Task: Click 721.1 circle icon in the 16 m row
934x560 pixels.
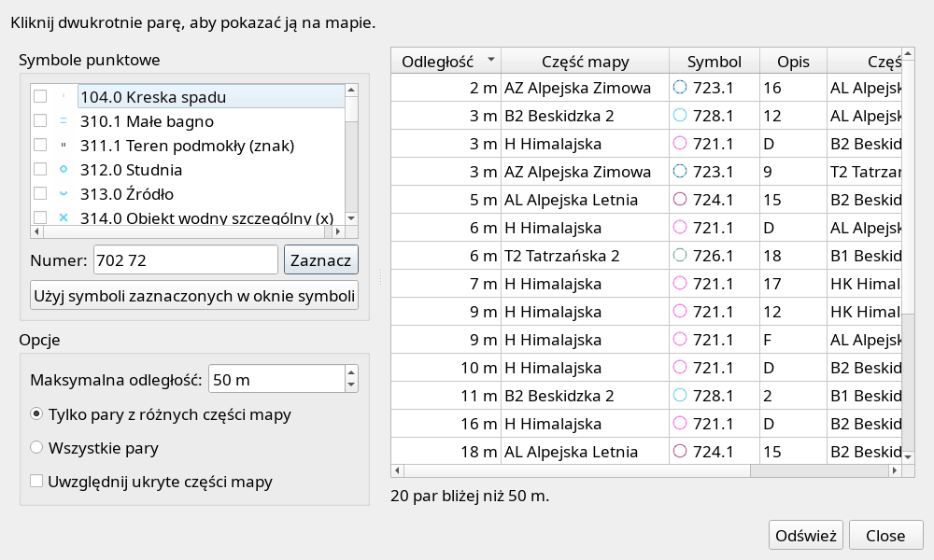Action: [x=680, y=423]
